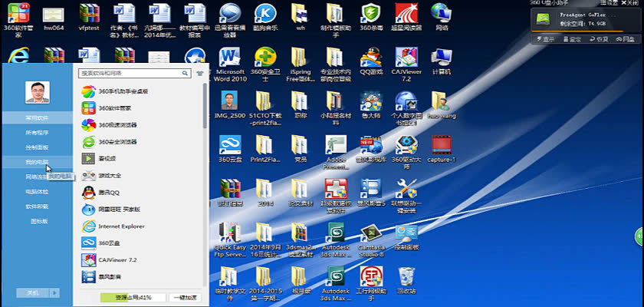Screen dimensions: 644x307
Task: Click the FreeAgent GoFlex drive icon
Action: point(544,19)
